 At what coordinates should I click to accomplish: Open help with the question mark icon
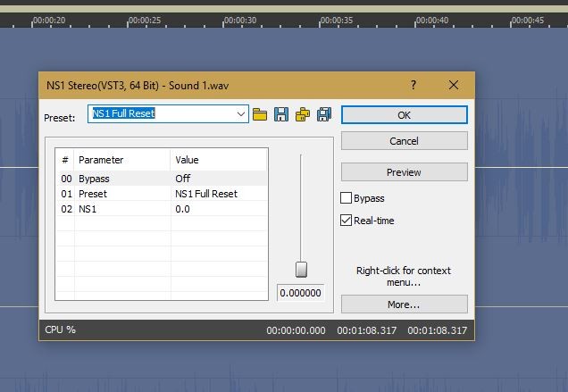[413, 85]
